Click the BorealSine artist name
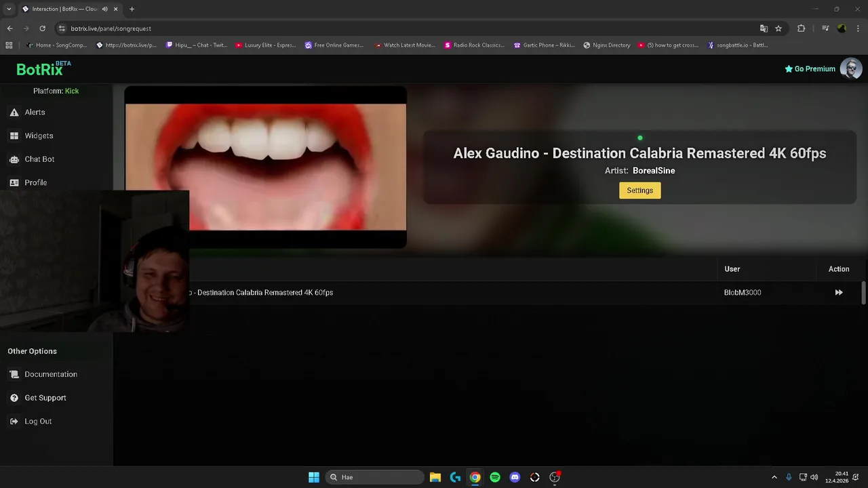Screen dimensions: 868x488 [x=654, y=171]
